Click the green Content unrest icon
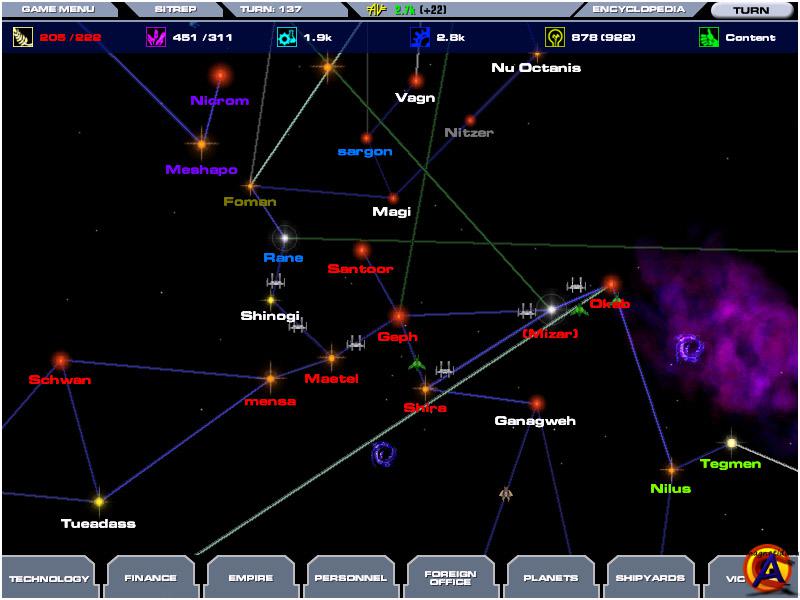 click(x=708, y=38)
